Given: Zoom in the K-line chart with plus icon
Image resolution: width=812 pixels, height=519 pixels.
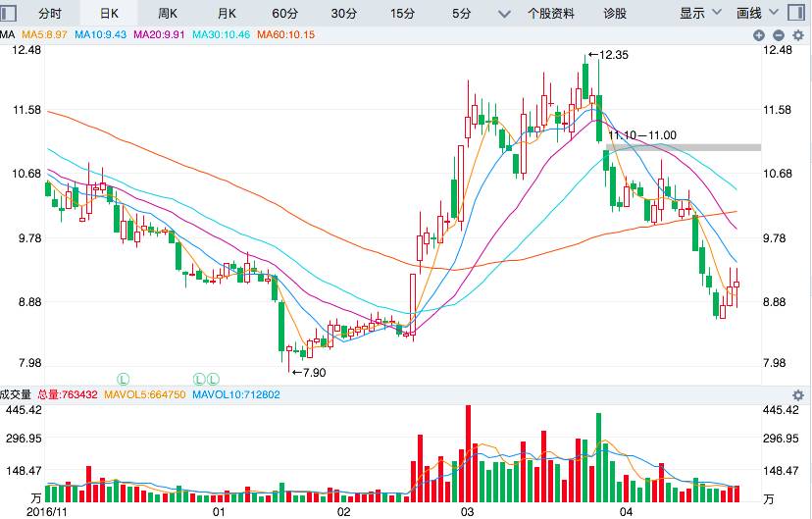Looking at the screenshot, I should pos(759,35).
